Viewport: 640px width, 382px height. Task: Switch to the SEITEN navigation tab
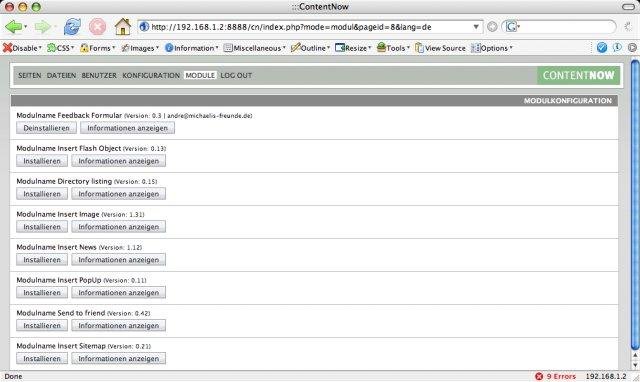click(29, 76)
